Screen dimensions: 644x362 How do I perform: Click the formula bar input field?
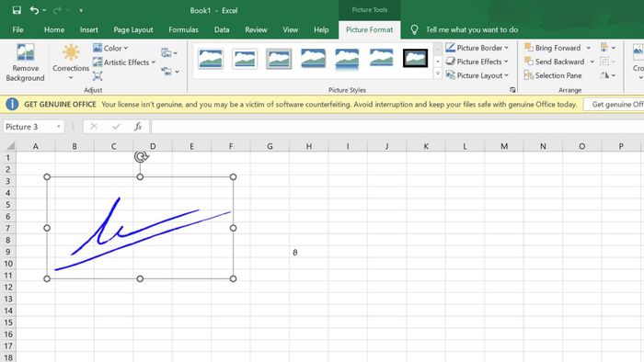point(397,127)
